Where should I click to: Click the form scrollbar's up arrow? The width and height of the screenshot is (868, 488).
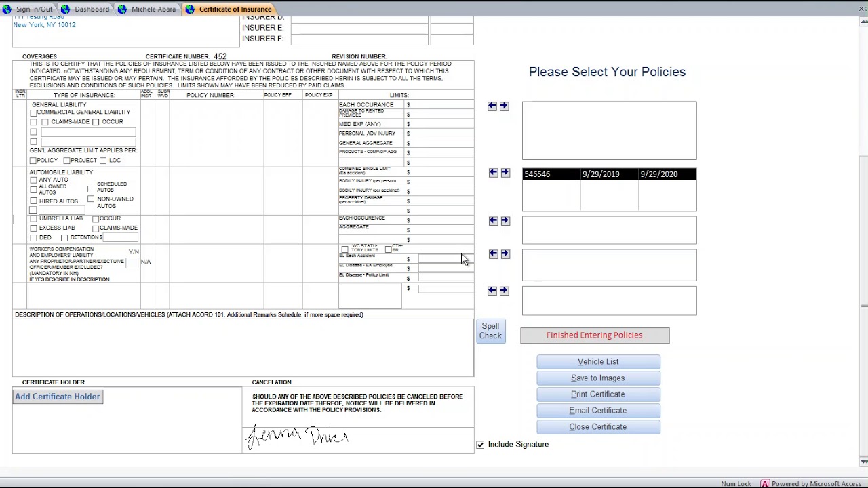tap(863, 22)
